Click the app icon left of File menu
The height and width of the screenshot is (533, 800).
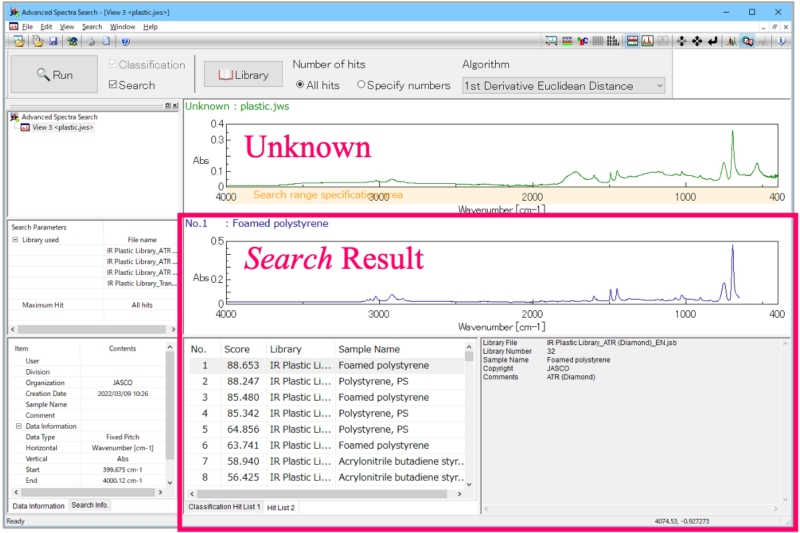14,27
